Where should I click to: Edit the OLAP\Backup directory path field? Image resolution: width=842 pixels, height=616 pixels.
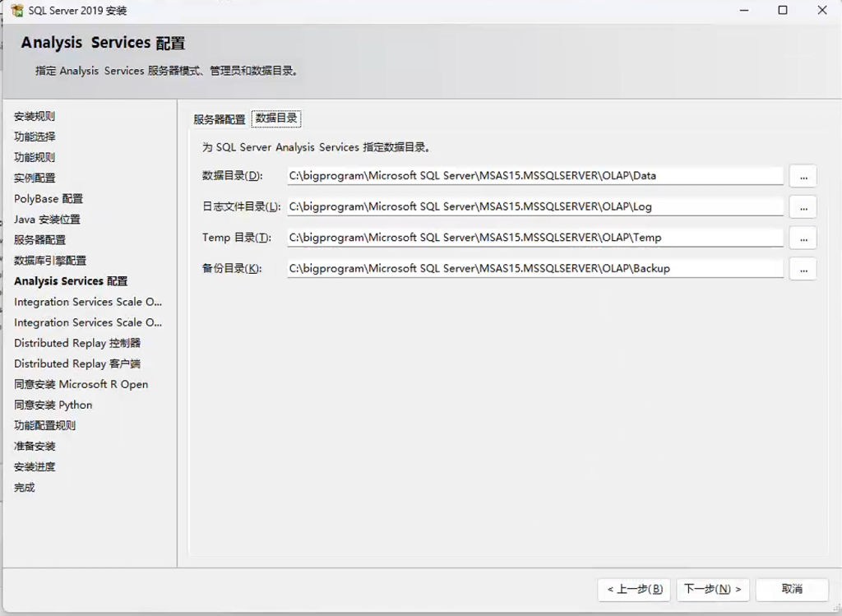pyautogui.click(x=534, y=269)
